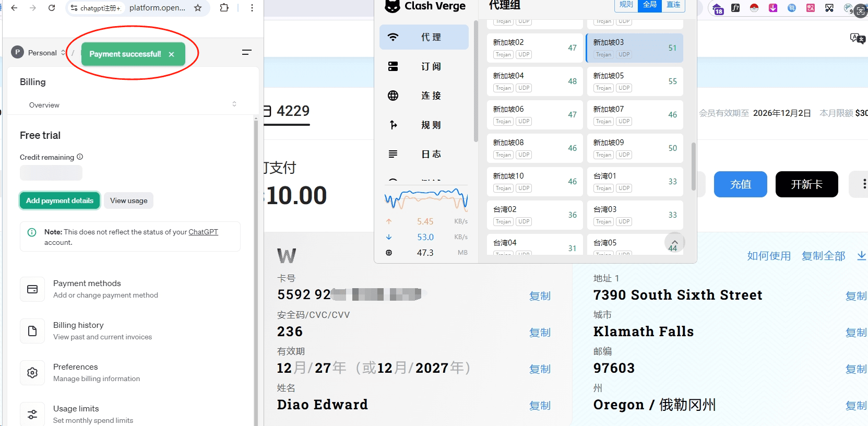868x426 pixels.
Task: Select the 新加坡05 proxy node
Action: tap(635, 81)
